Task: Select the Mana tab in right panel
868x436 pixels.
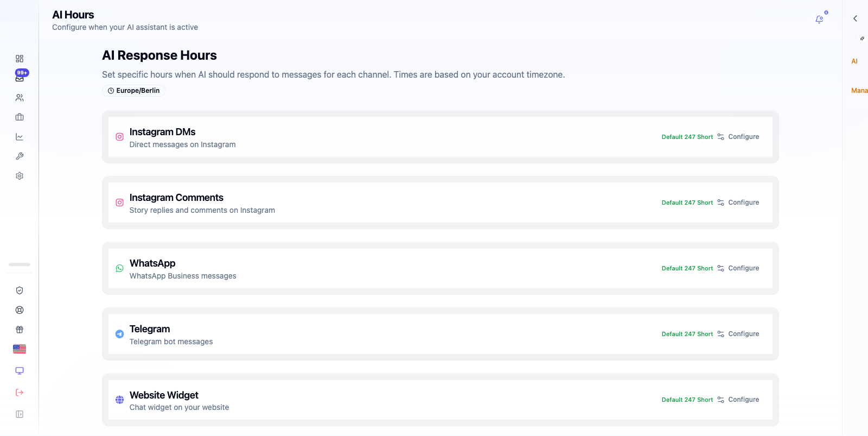Action: click(859, 91)
